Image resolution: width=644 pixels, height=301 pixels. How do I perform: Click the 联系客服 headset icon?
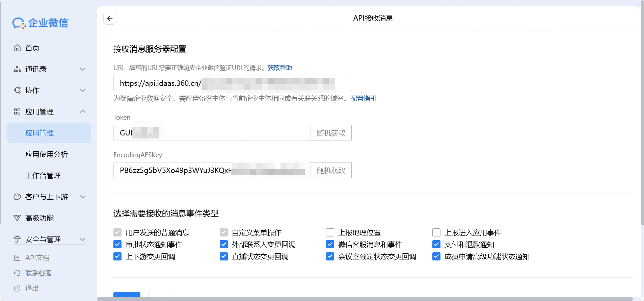click(17, 273)
